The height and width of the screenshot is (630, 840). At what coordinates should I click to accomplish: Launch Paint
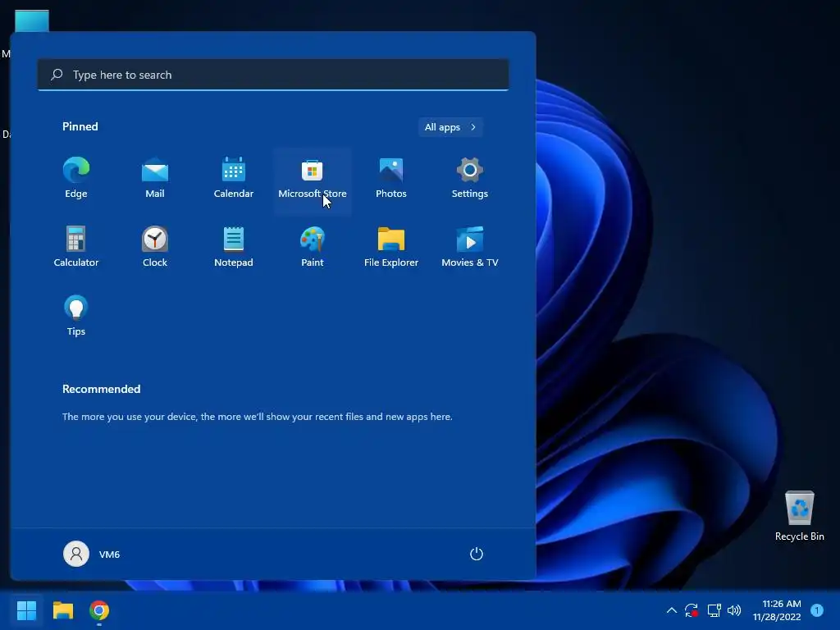(x=313, y=247)
